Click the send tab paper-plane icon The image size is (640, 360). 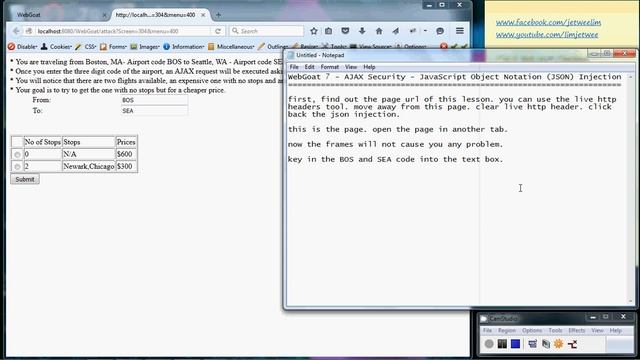[396, 31]
